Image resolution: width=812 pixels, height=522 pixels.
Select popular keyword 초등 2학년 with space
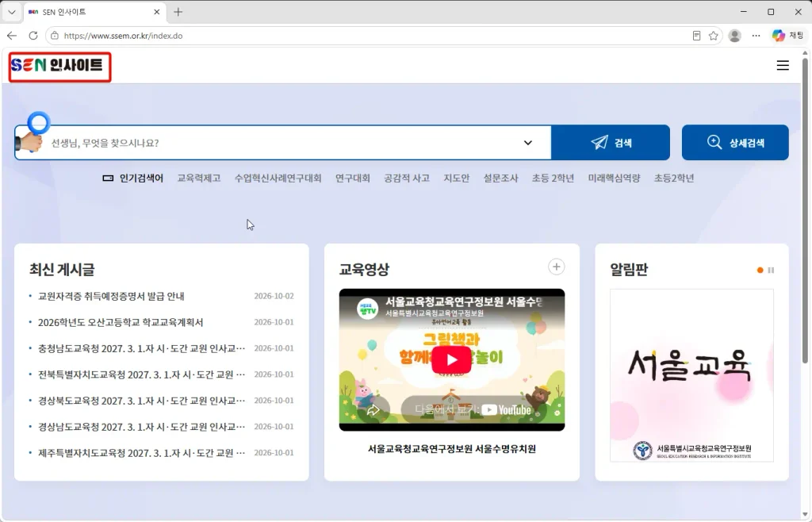553,178
